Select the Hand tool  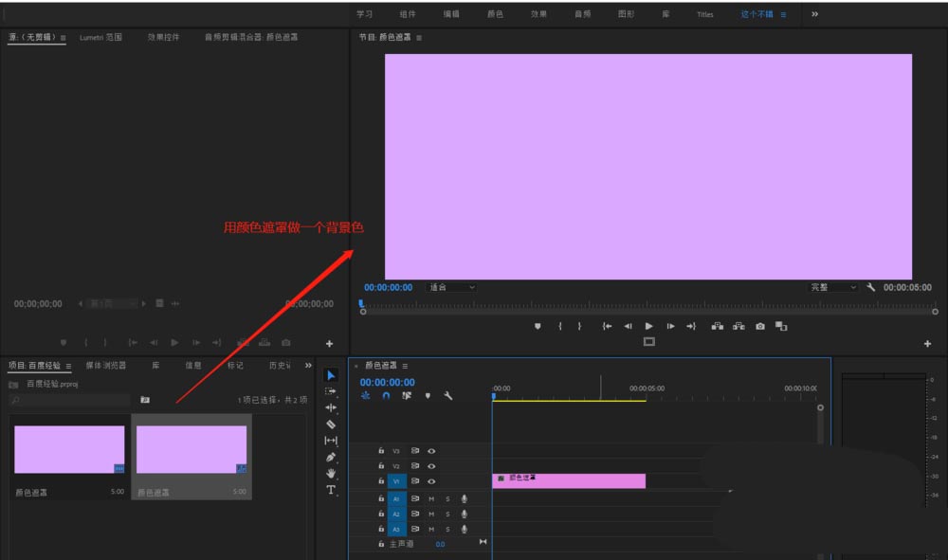coord(331,473)
